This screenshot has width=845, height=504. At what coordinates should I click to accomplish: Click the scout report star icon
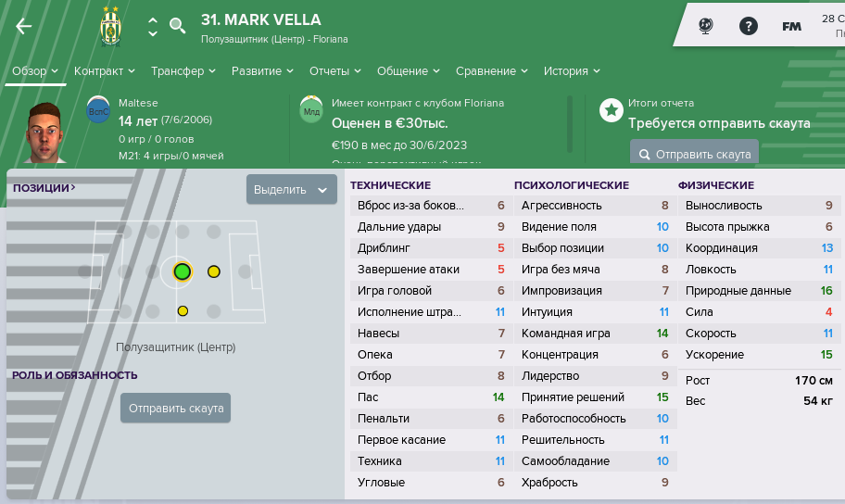click(612, 110)
